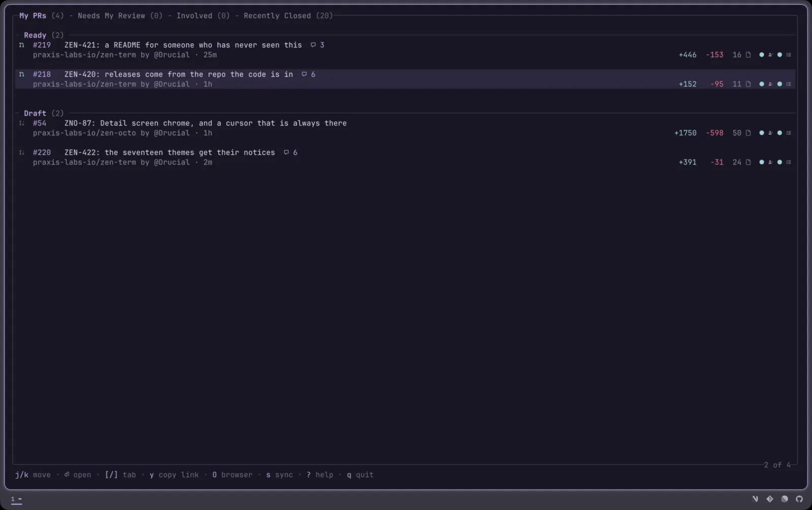
Task: Switch to the Involved tab
Action: (x=203, y=16)
